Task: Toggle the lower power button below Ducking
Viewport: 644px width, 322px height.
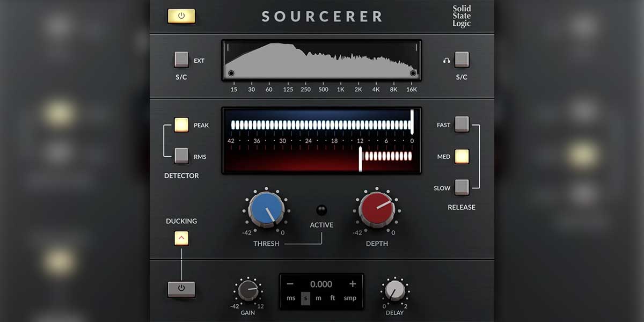Action: click(x=181, y=289)
